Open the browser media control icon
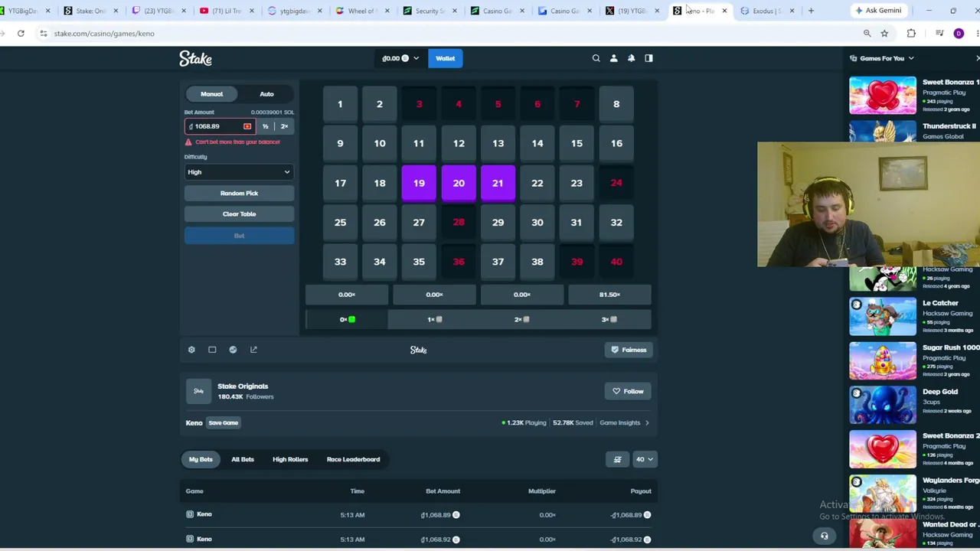Image resolution: width=980 pixels, height=551 pixels. point(939,34)
